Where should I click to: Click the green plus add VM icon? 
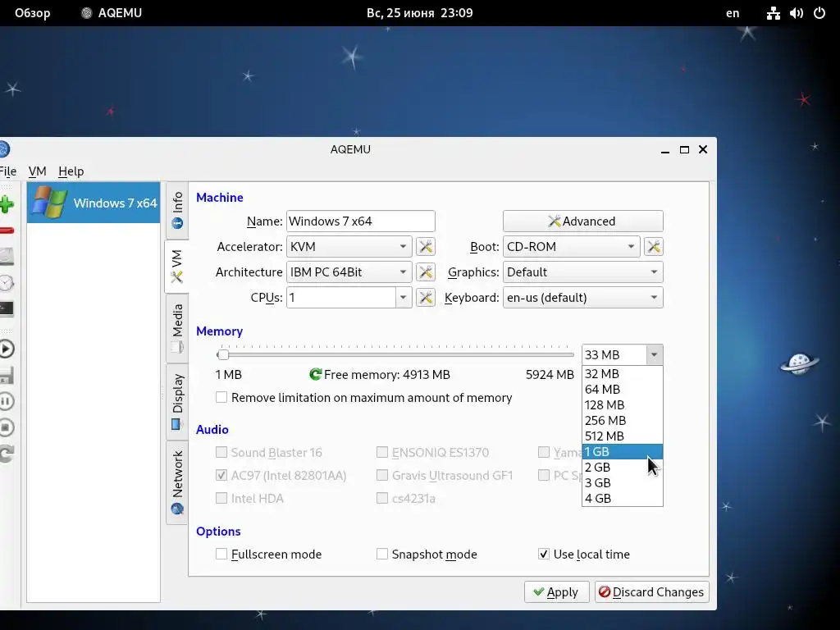(7, 204)
